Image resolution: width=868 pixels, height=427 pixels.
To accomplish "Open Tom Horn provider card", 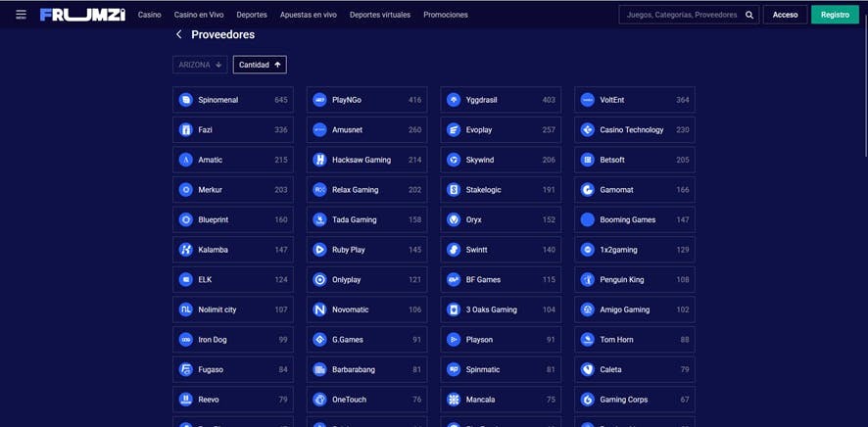I will pos(635,339).
